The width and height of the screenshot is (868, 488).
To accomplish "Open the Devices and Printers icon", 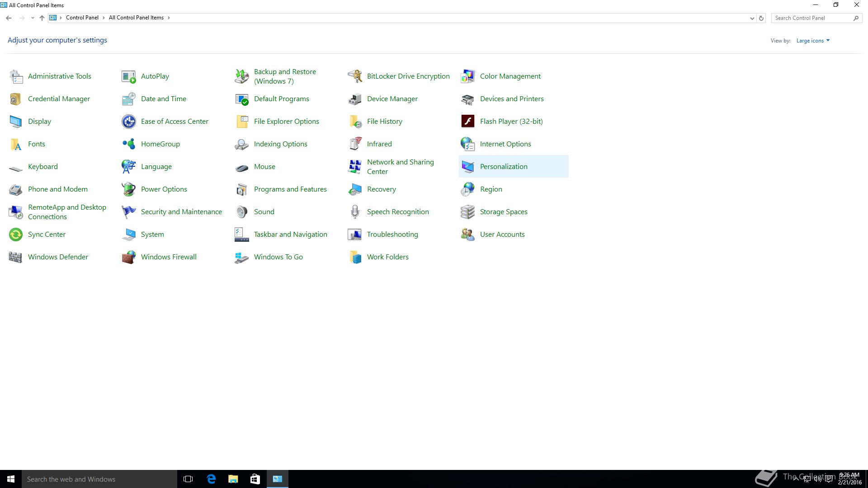I will 468,99.
